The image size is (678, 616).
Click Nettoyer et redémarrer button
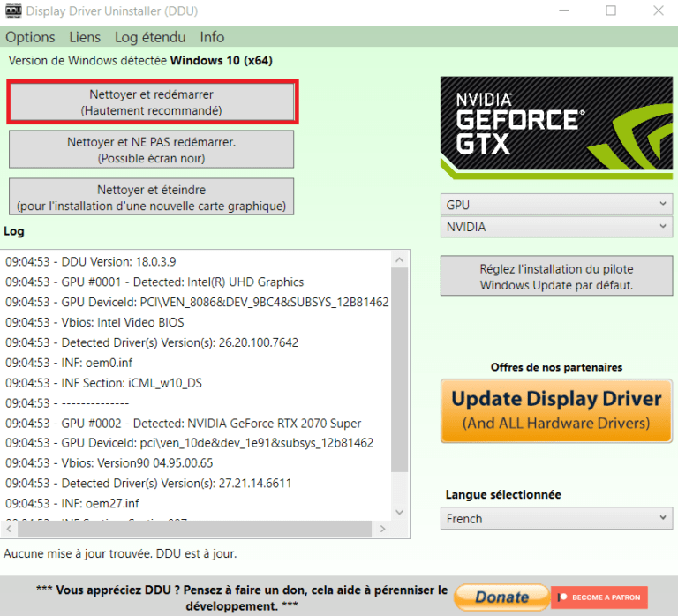pyautogui.click(x=151, y=102)
